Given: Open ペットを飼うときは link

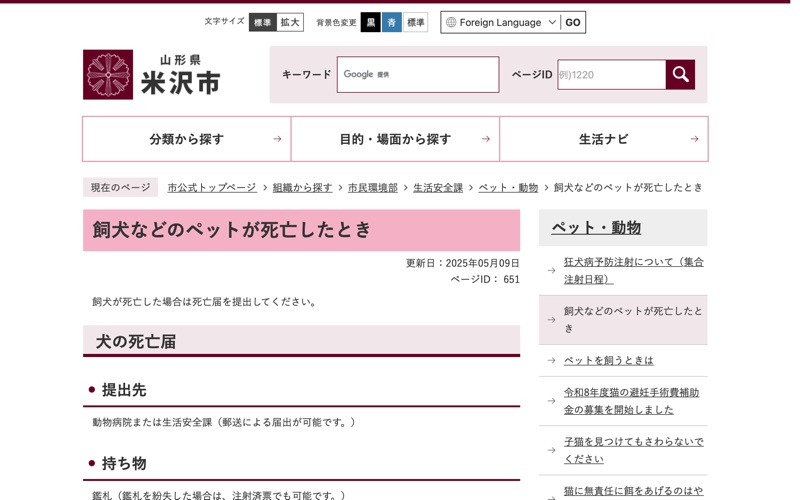Looking at the screenshot, I should (609, 360).
